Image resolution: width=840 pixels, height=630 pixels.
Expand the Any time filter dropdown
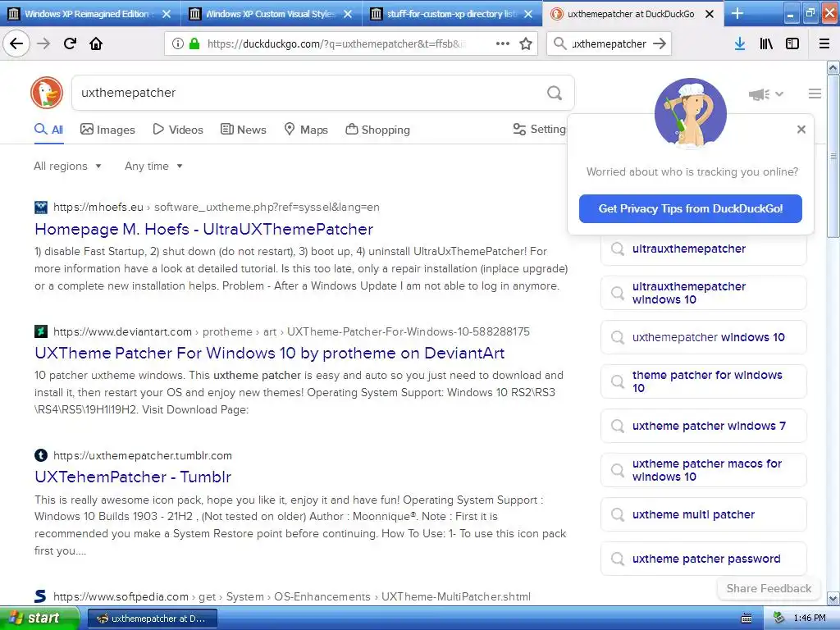[153, 166]
